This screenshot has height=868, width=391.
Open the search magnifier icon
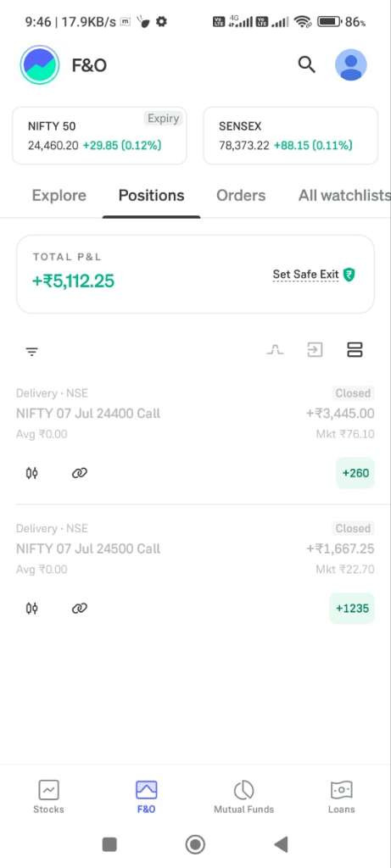point(306,64)
